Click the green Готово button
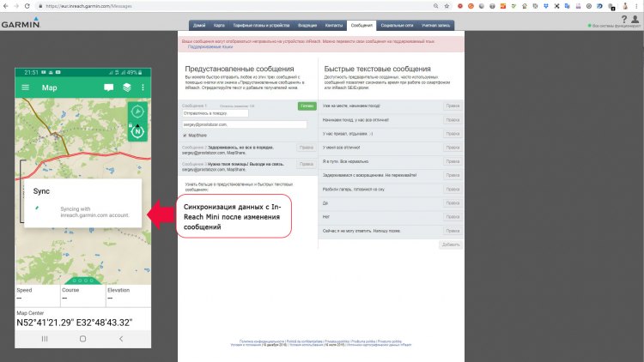The width and height of the screenshot is (644, 362). tap(307, 106)
